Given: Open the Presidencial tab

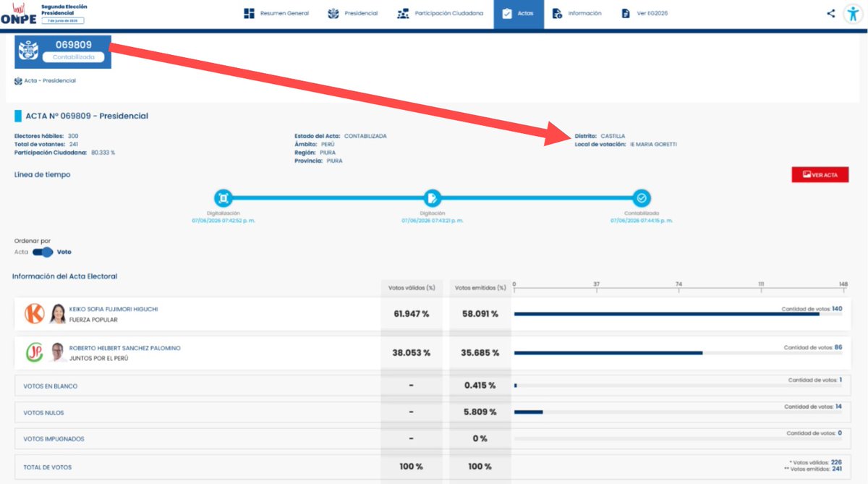Looking at the screenshot, I should pyautogui.click(x=352, y=14).
